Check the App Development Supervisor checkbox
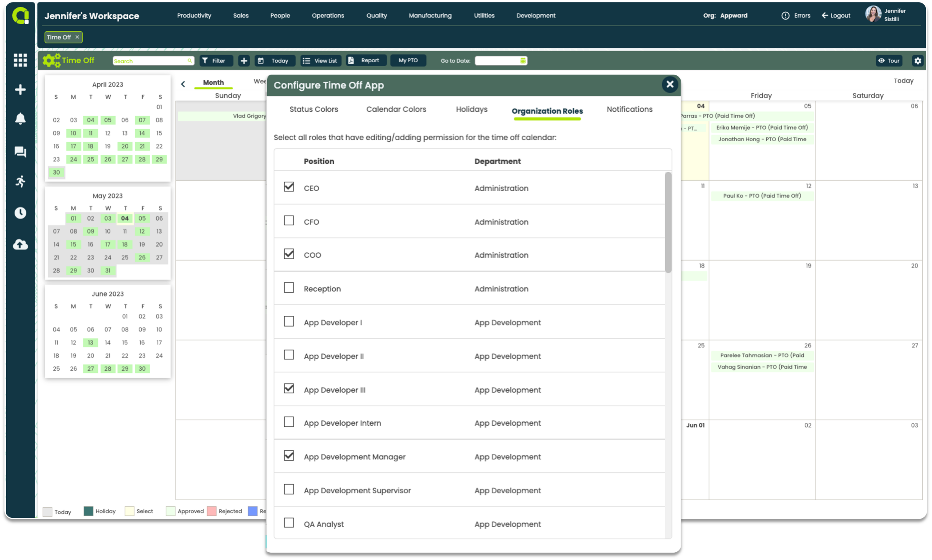 [289, 489]
